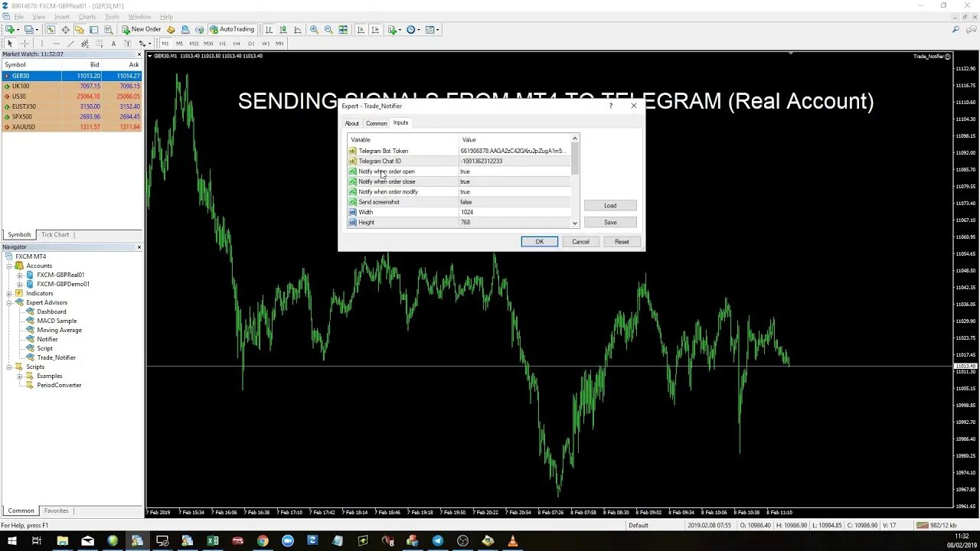Select the trendline drawing tool
Viewport: 980px width, 551px height.
pos(70,43)
